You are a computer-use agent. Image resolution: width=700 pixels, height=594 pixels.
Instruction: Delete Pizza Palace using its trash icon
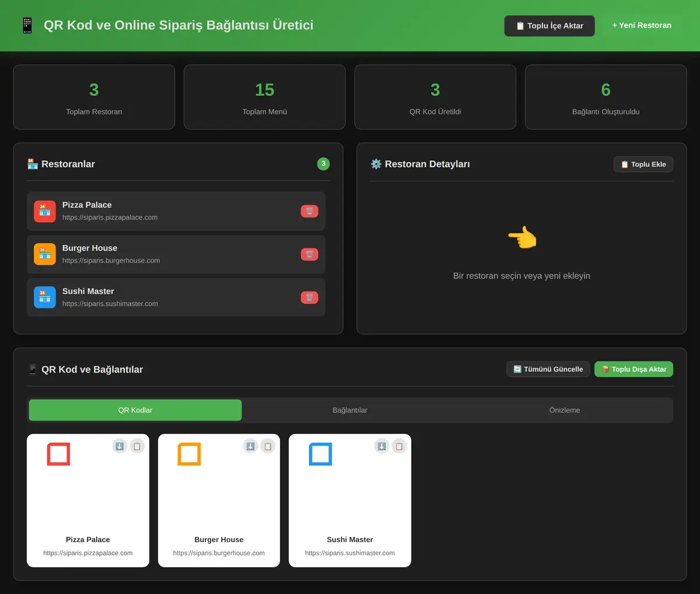[309, 211]
